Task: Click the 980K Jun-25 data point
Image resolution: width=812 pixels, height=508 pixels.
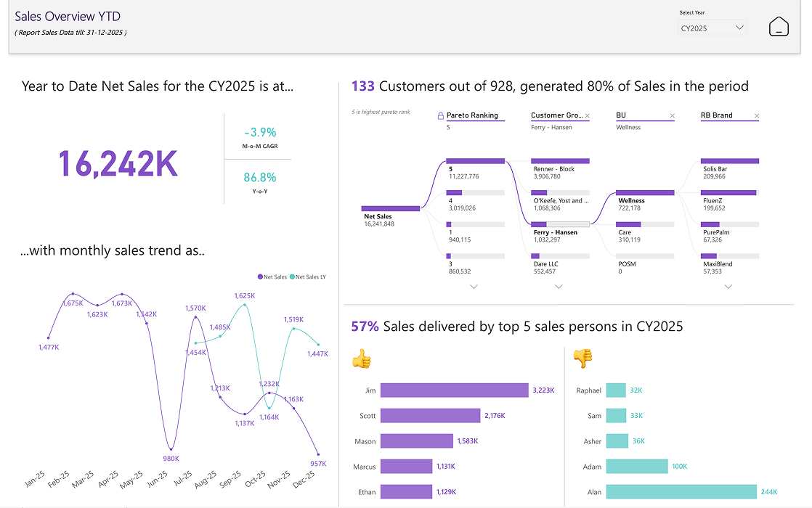Action: click(x=171, y=449)
